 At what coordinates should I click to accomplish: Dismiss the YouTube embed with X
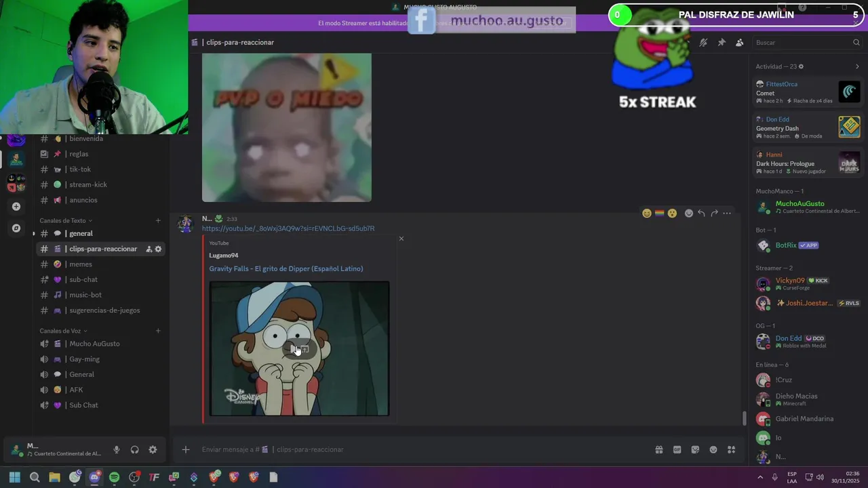[401, 239]
